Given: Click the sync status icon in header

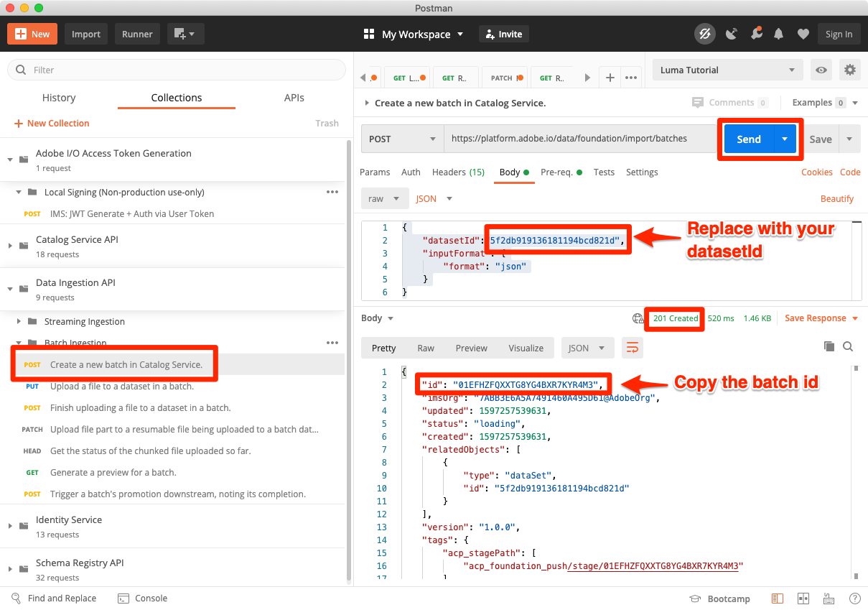Looking at the screenshot, I should [704, 34].
